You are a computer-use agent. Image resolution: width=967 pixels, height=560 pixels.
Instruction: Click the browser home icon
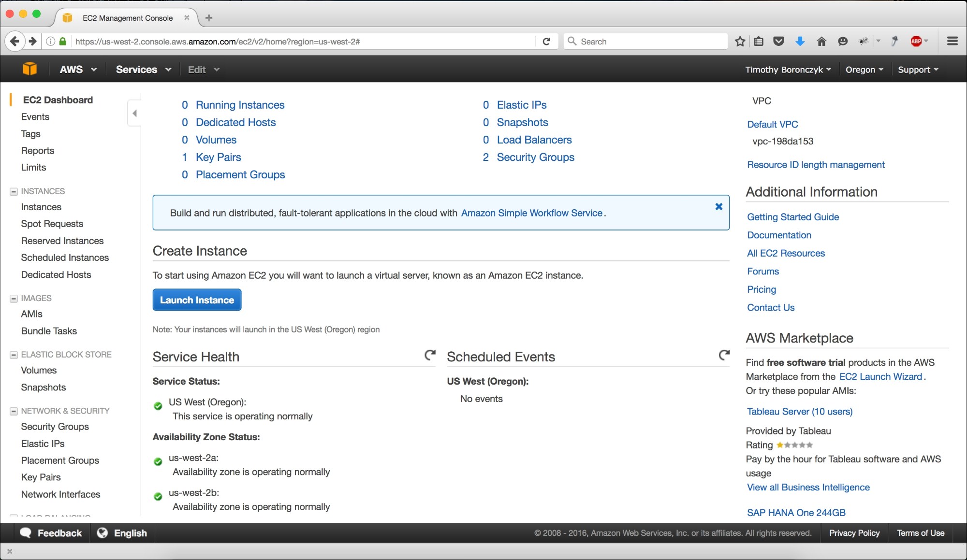pyautogui.click(x=821, y=42)
